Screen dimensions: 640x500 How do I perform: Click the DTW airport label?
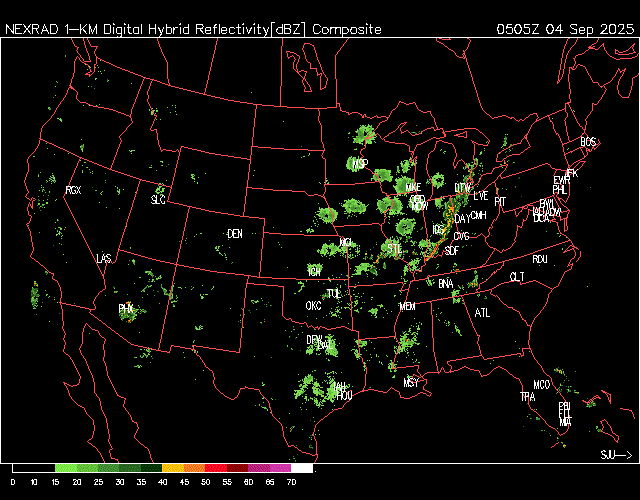coord(462,188)
